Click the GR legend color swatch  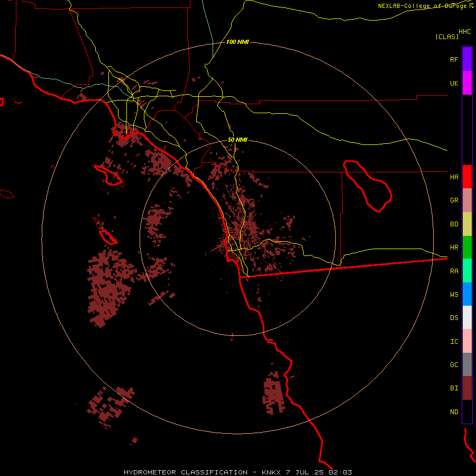(467, 200)
